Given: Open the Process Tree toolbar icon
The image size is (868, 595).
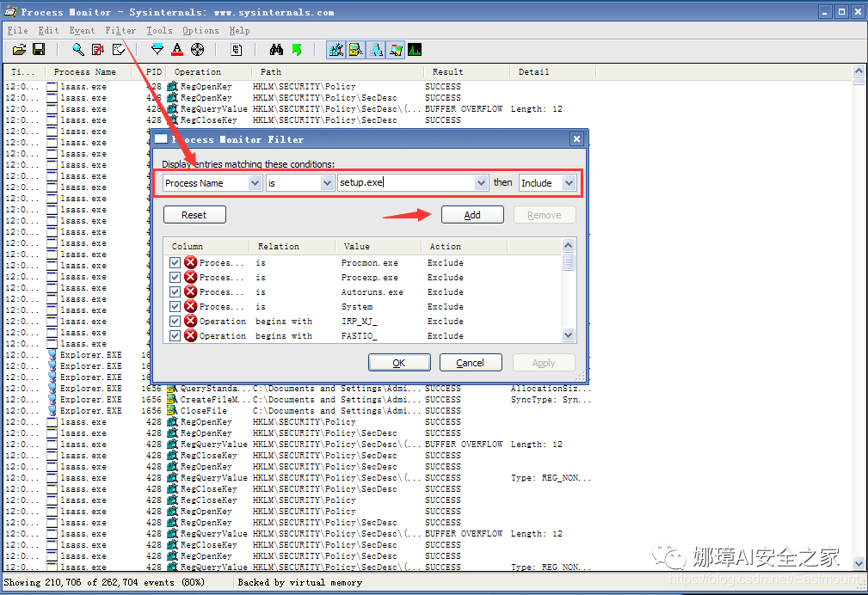Looking at the screenshot, I should [x=237, y=50].
